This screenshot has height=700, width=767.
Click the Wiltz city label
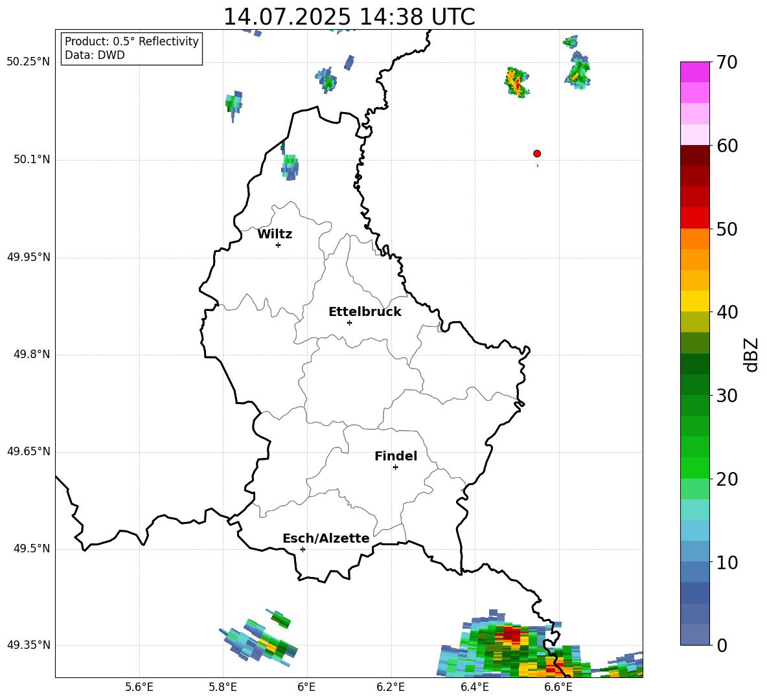click(275, 234)
